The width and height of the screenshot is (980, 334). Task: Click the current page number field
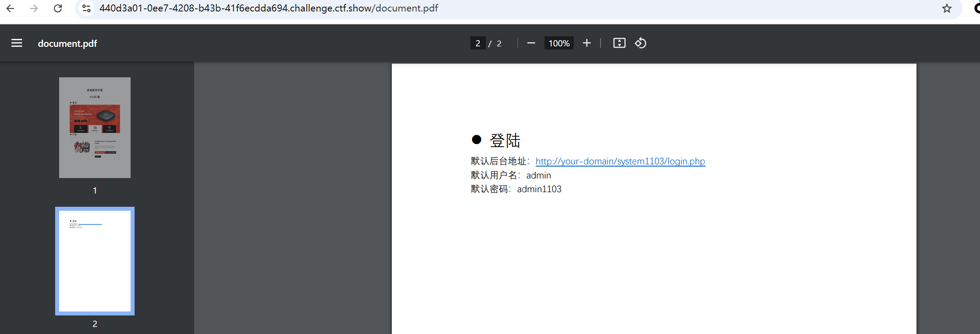click(x=478, y=43)
